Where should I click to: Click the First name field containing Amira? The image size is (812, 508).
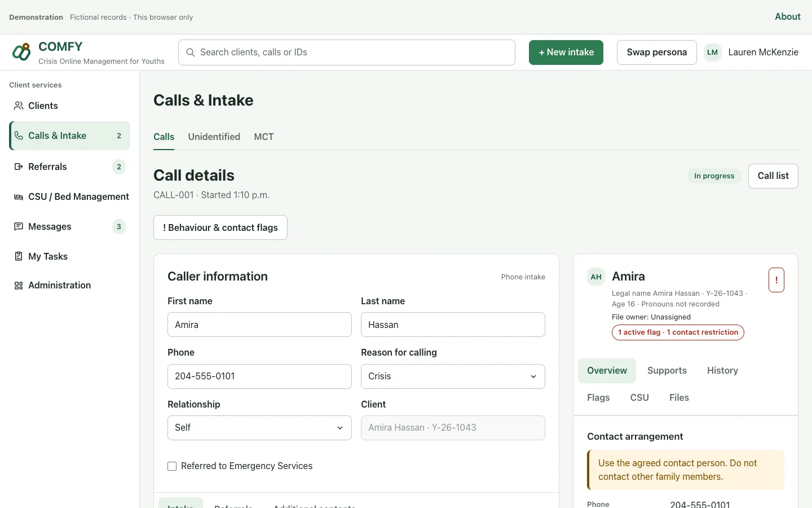(x=259, y=325)
